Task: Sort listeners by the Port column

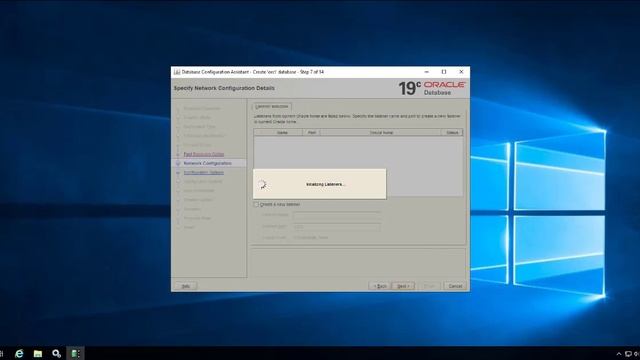Action: 311,133
